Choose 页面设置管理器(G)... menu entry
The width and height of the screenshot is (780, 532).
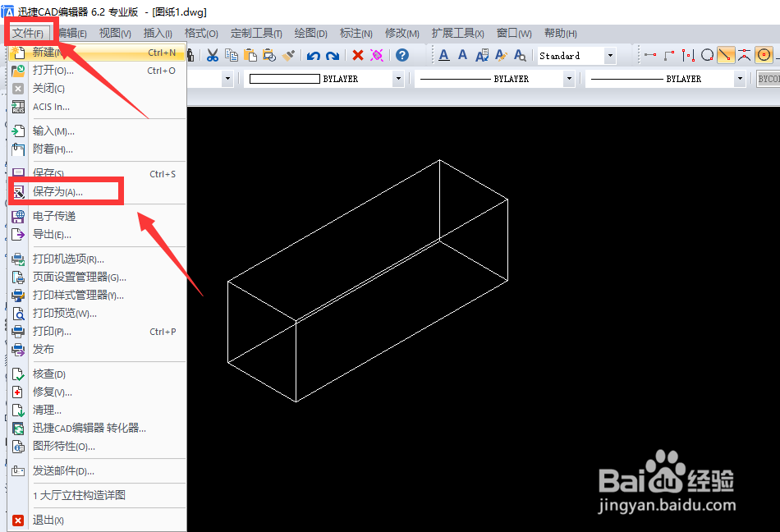97,277
